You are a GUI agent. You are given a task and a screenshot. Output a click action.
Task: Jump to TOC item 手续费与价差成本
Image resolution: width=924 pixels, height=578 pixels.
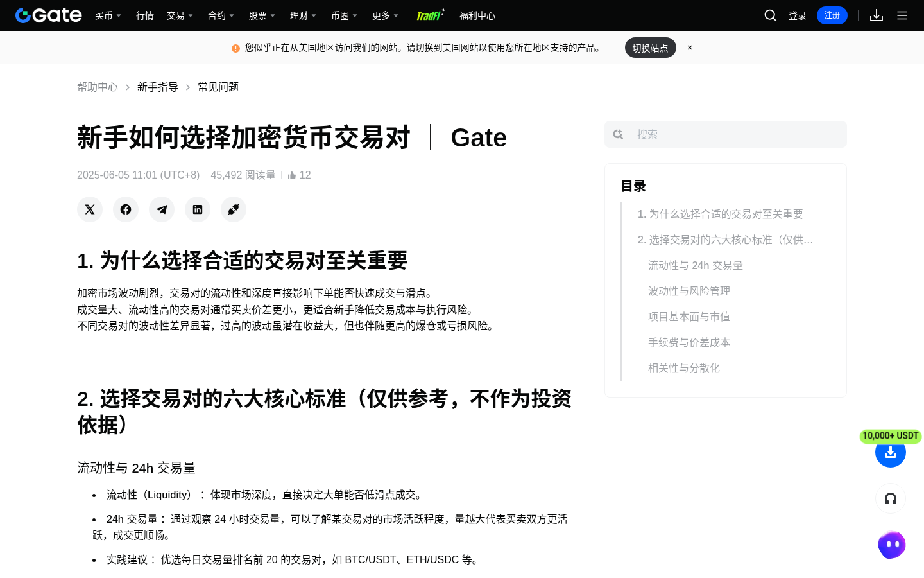(x=689, y=342)
